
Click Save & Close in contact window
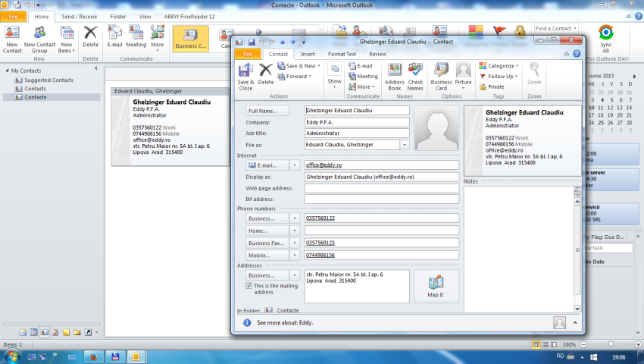click(245, 77)
